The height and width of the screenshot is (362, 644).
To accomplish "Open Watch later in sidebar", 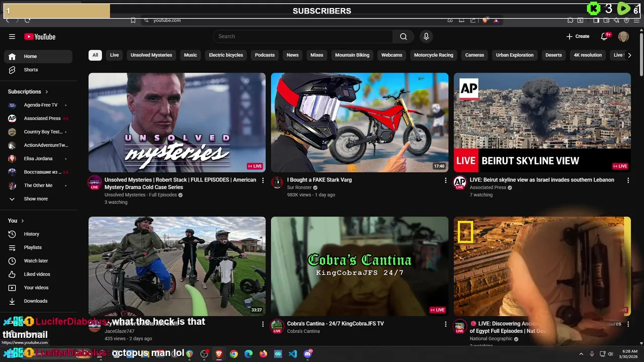I will [x=38, y=261].
